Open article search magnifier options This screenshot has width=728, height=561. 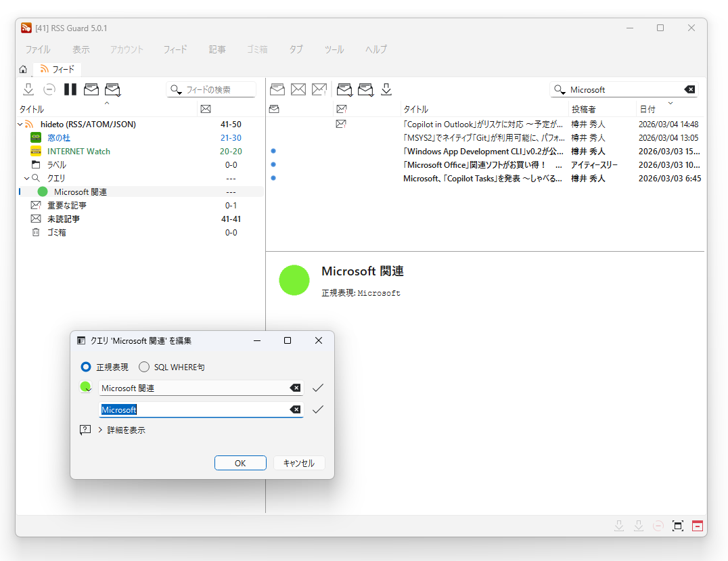[x=560, y=89]
